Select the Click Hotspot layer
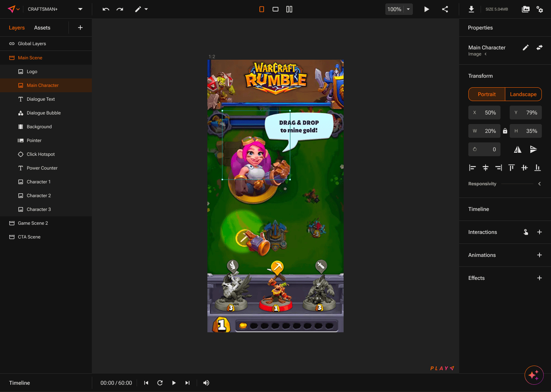 point(46,154)
